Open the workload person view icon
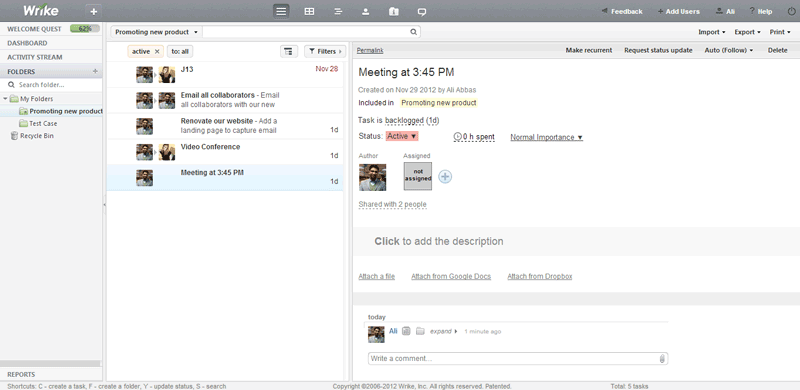800x390 pixels. click(365, 11)
